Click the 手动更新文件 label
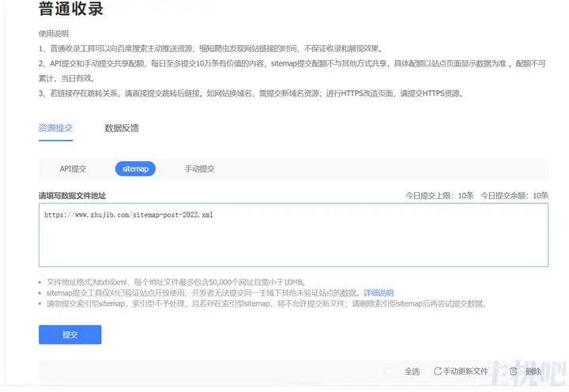 click(465, 371)
